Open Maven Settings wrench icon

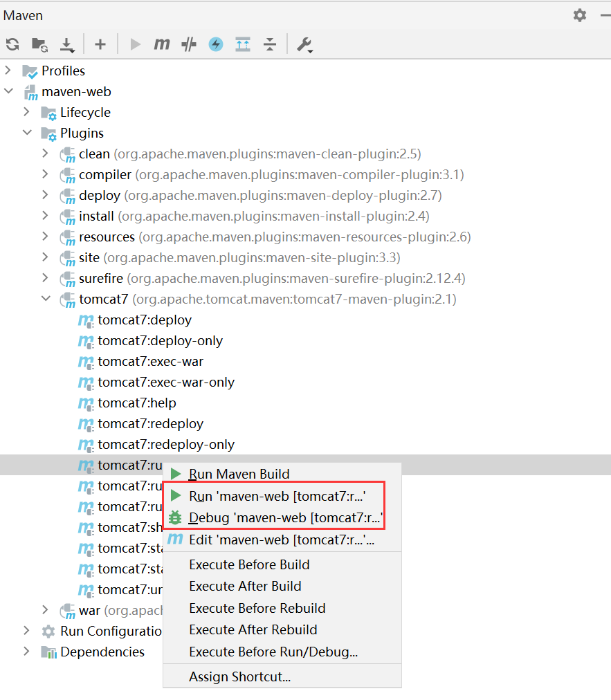coord(304,45)
